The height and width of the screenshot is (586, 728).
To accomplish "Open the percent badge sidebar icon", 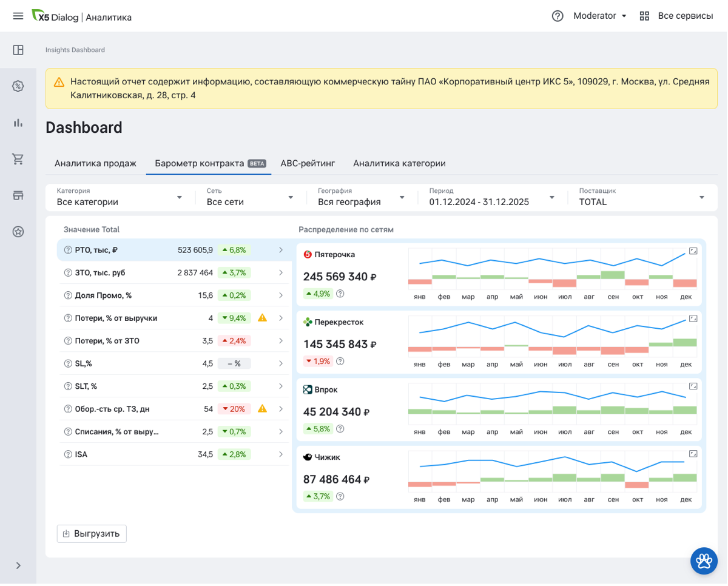I will click(x=18, y=86).
